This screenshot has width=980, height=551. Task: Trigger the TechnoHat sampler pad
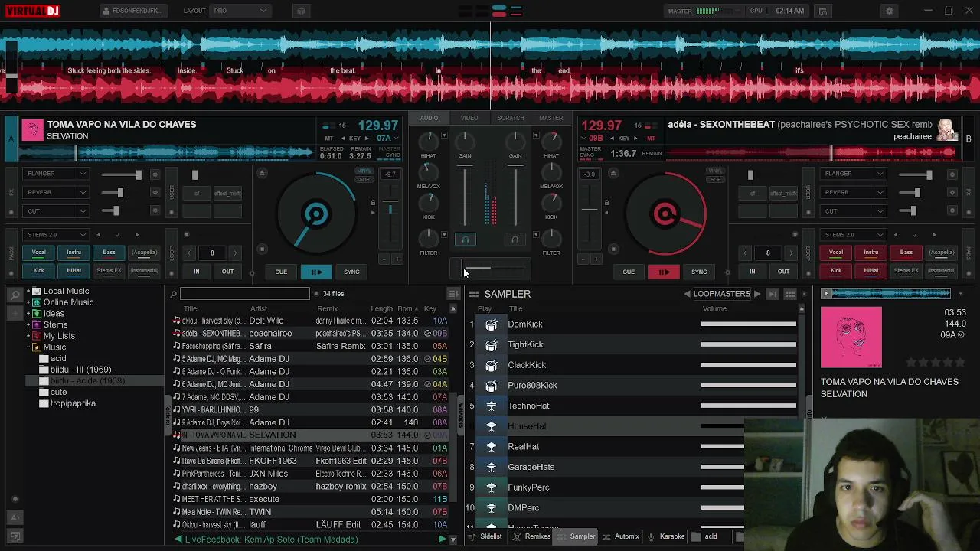492,406
